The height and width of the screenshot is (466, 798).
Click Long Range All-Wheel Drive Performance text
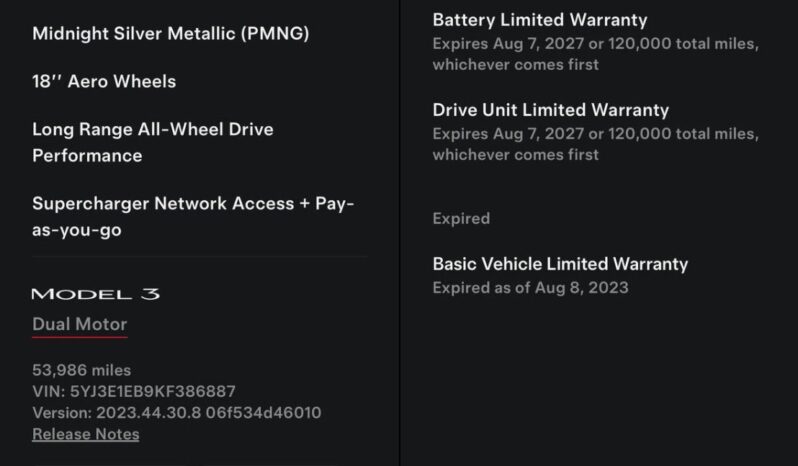point(152,142)
